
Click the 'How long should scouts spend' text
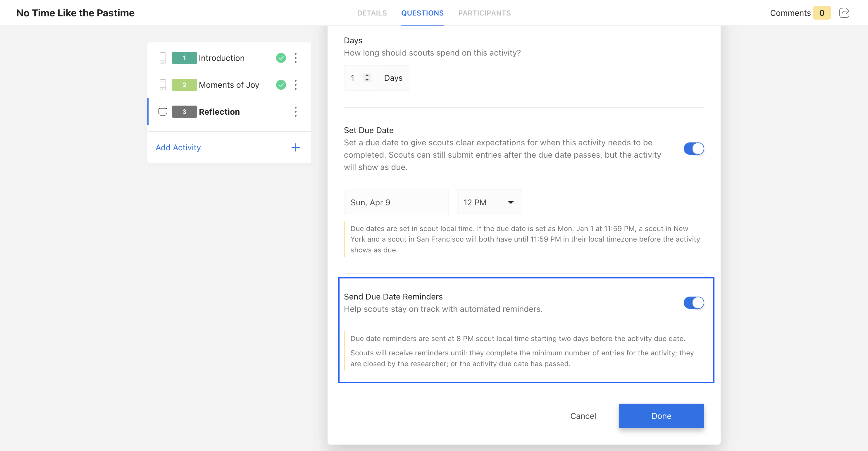tap(432, 53)
